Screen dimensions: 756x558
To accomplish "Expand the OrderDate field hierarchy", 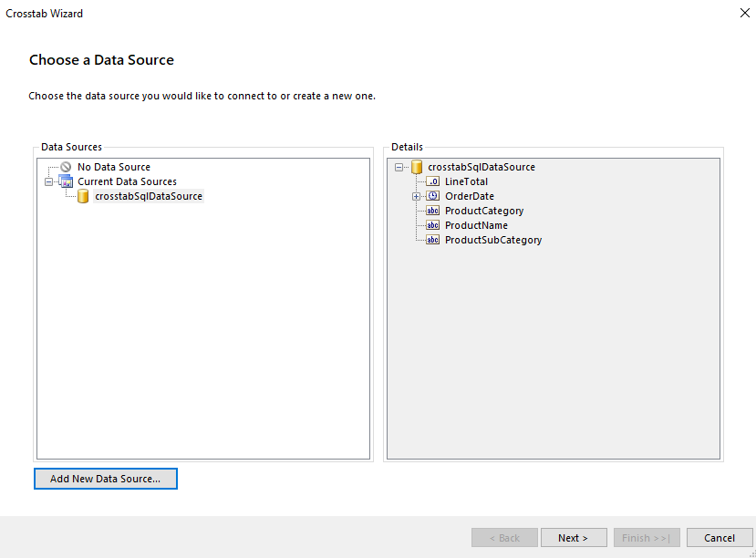I will [x=415, y=196].
